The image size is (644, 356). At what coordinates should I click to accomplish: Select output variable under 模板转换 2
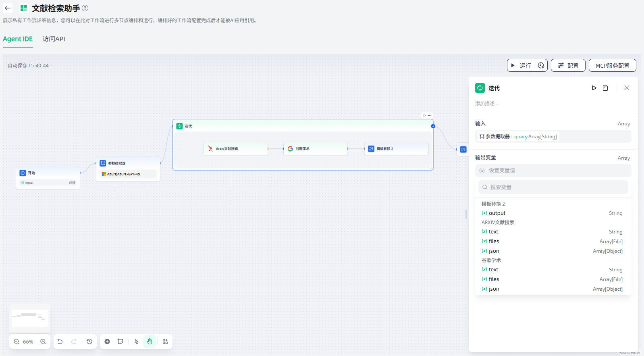coord(497,213)
